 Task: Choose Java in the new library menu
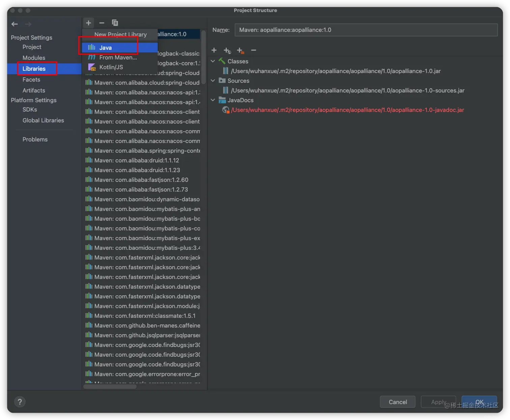[120, 48]
